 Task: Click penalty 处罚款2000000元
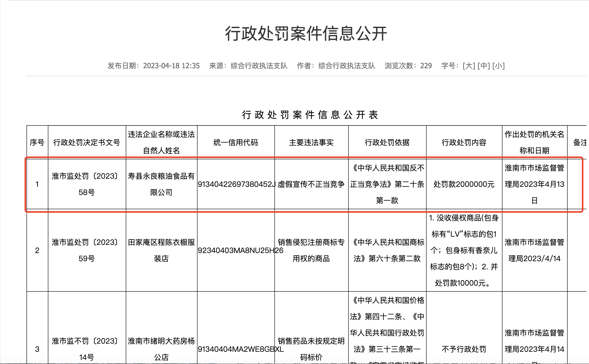pos(464,184)
